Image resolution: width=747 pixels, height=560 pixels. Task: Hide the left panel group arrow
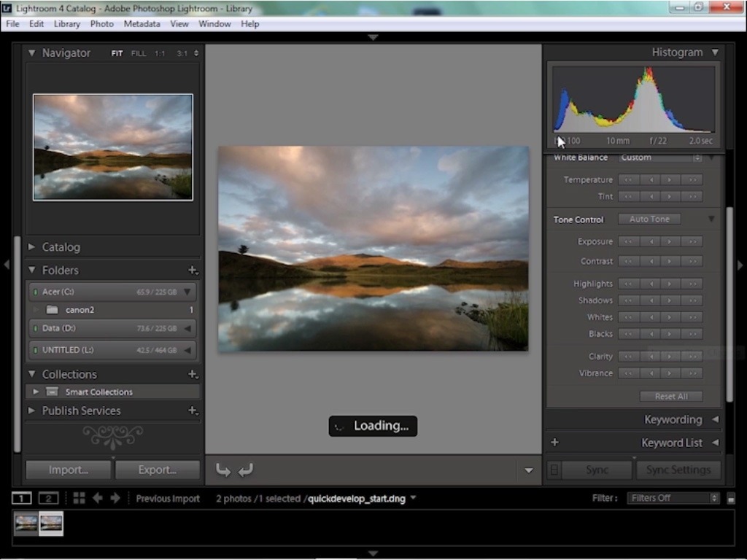click(x=7, y=264)
